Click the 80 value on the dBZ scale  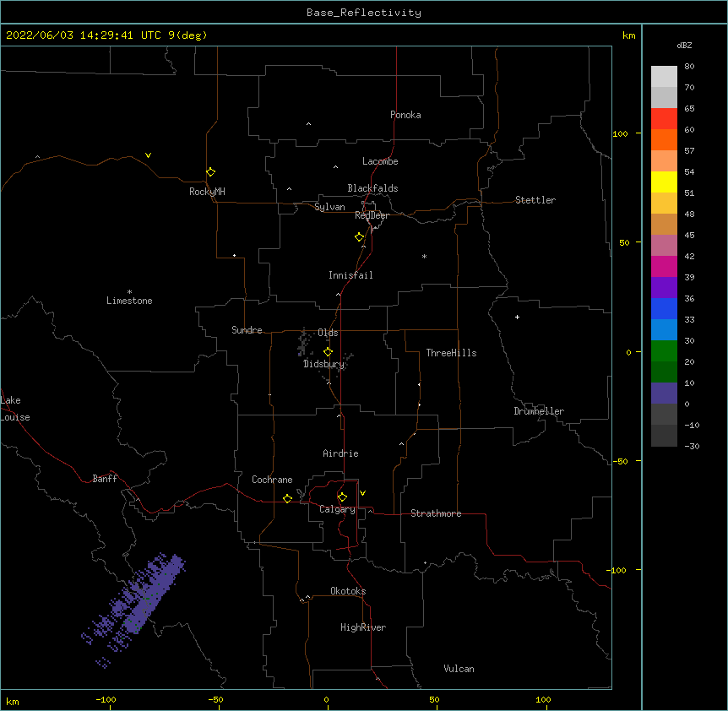689,67
